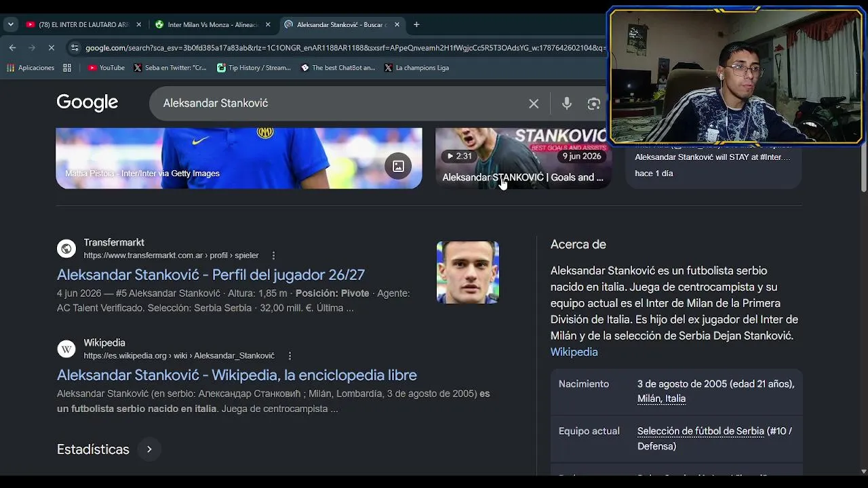Go to the Google homepage via logo

click(x=87, y=103)
